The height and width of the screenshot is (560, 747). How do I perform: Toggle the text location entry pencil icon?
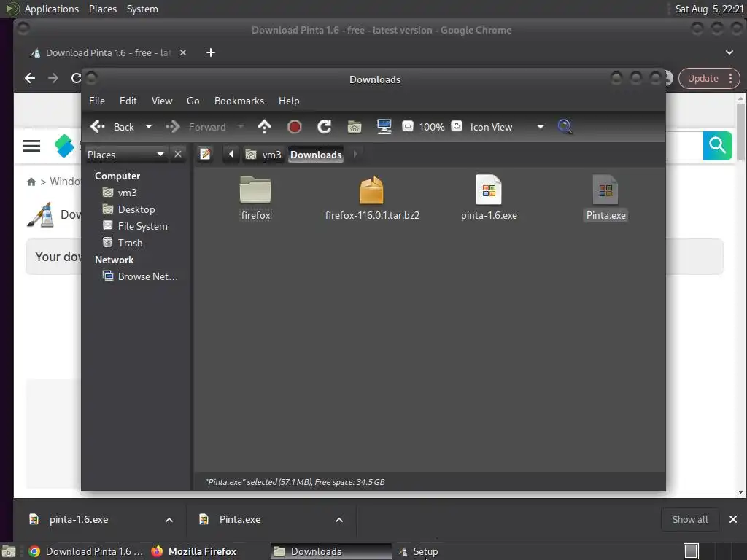[x=205, y=155]
